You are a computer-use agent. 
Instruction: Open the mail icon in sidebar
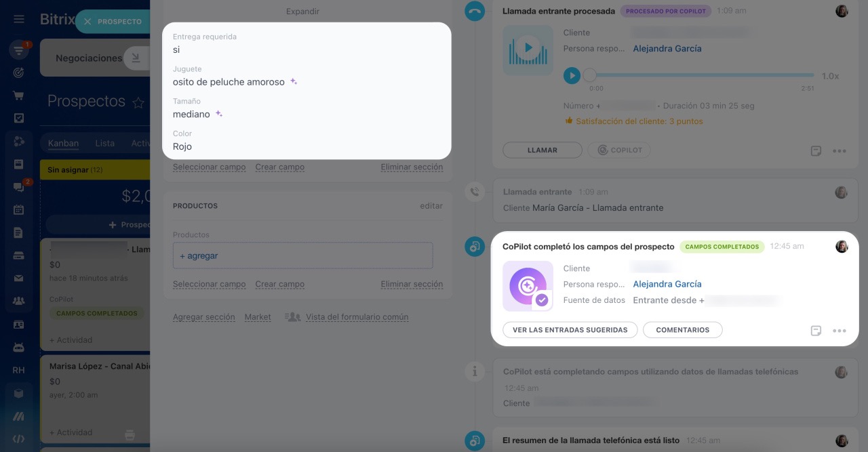(x=18, y=279)
